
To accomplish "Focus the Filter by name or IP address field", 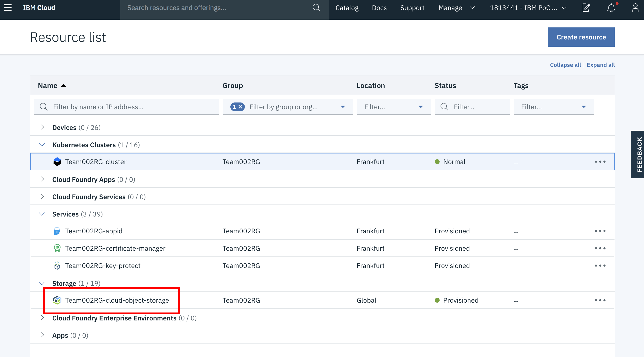I will pos(126,107).
